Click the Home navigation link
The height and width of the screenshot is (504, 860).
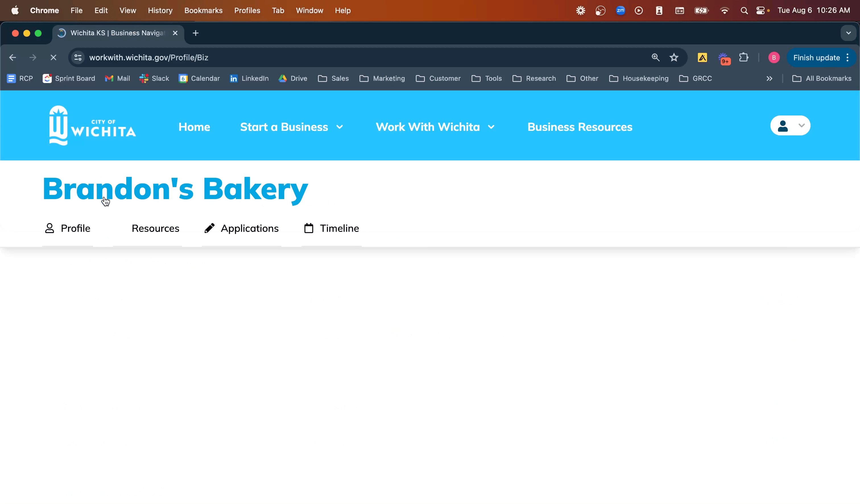[x=194, y=127]
